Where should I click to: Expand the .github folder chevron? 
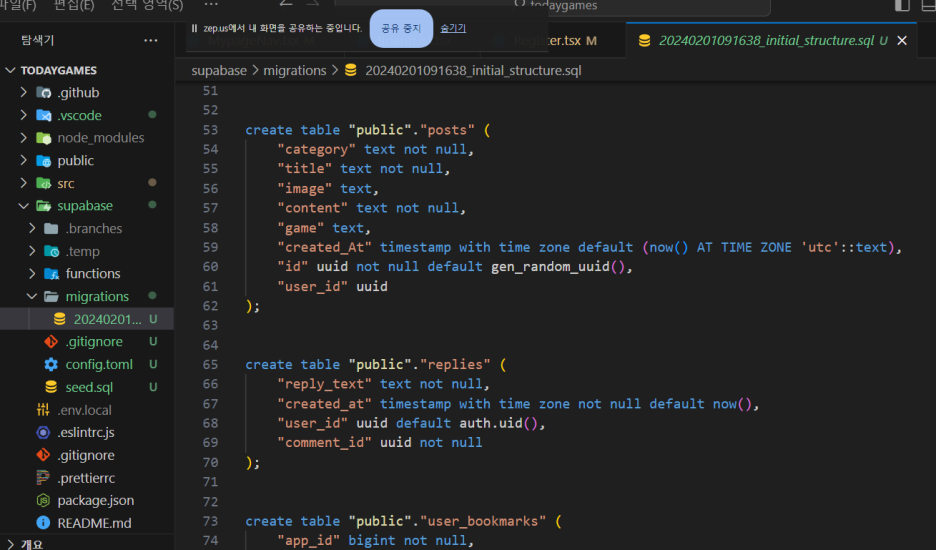(x=23, y=93)
